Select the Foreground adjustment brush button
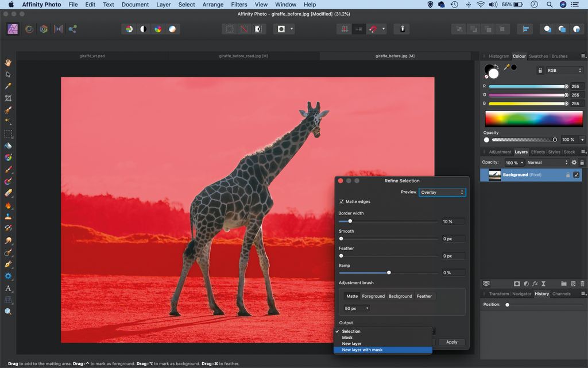The image size is (588, 368). point(374,296)
